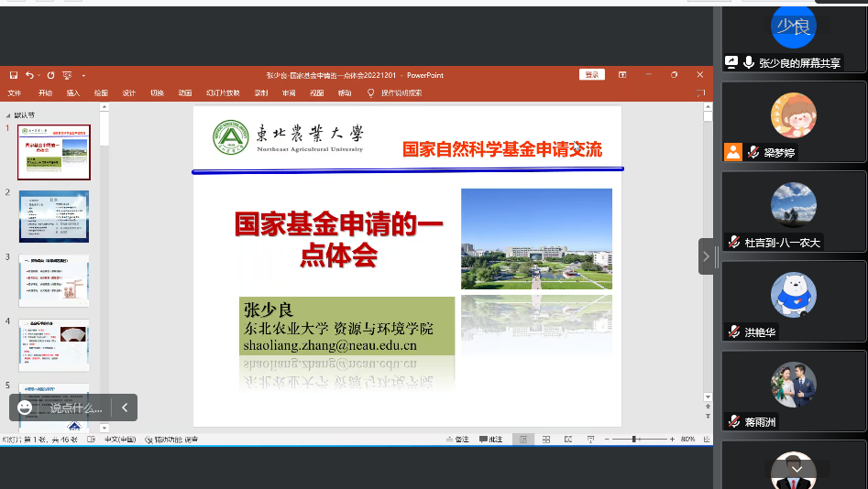Image resolution: width=868 pixels, height=489 pixels.
Task: Toggle Normal view button in status bar
Action: click(522, 440)
